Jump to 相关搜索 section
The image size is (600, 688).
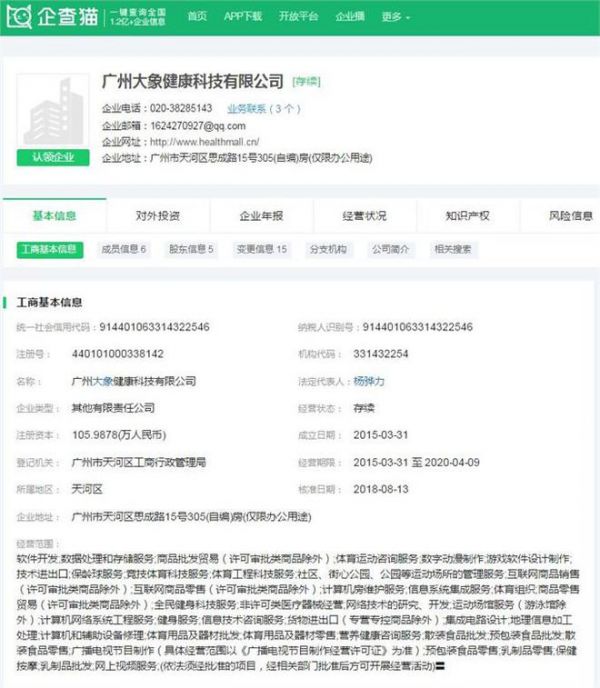click(453, 249)
